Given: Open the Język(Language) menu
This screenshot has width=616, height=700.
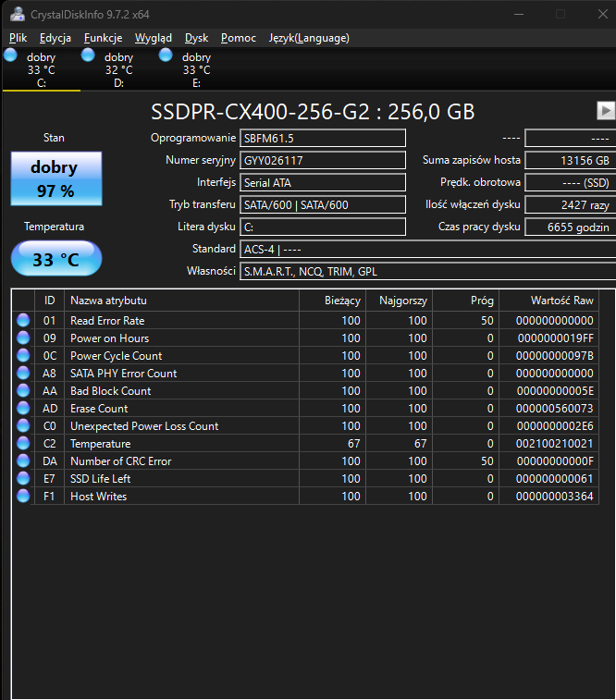Looking at the screenshot, I should (309, 38).
